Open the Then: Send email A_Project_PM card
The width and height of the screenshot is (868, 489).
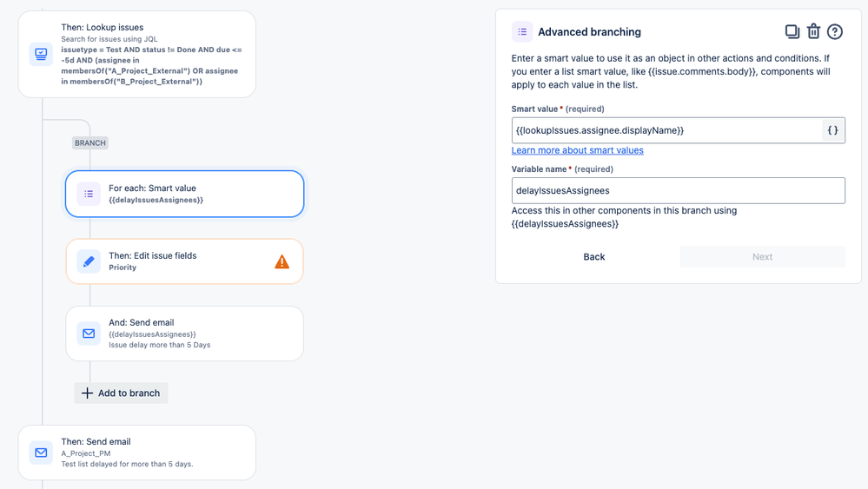[x=137, y=453]
